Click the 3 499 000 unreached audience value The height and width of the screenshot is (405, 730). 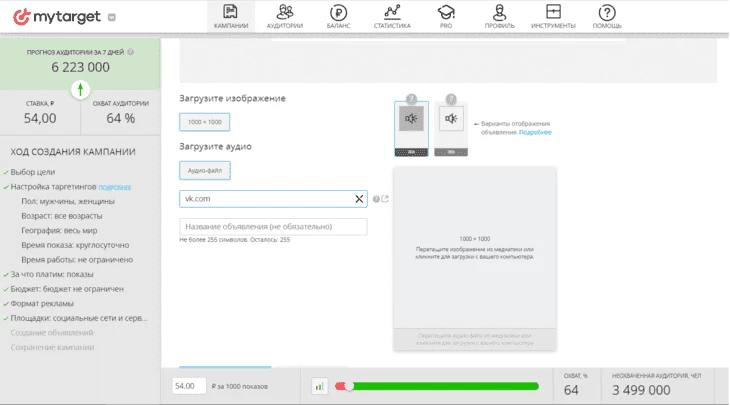[641, 390]
